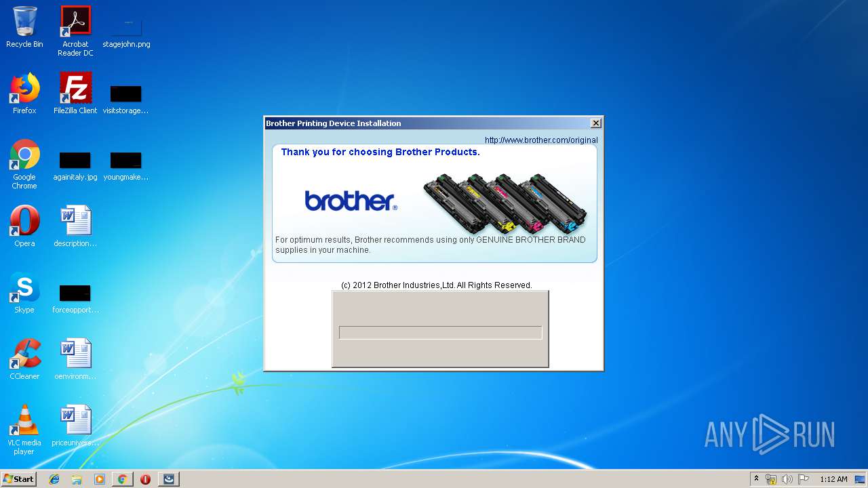Click the brother.com/original link
868x488 pixels.
[541, 140]
